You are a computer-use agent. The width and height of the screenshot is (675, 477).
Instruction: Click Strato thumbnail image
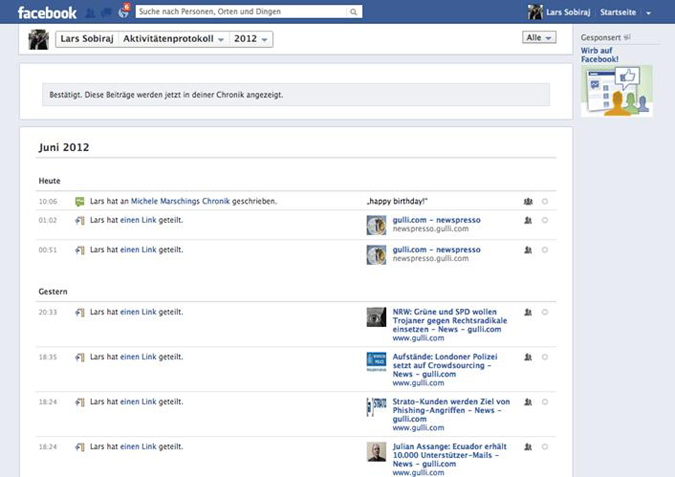click(x=376, y=407)
